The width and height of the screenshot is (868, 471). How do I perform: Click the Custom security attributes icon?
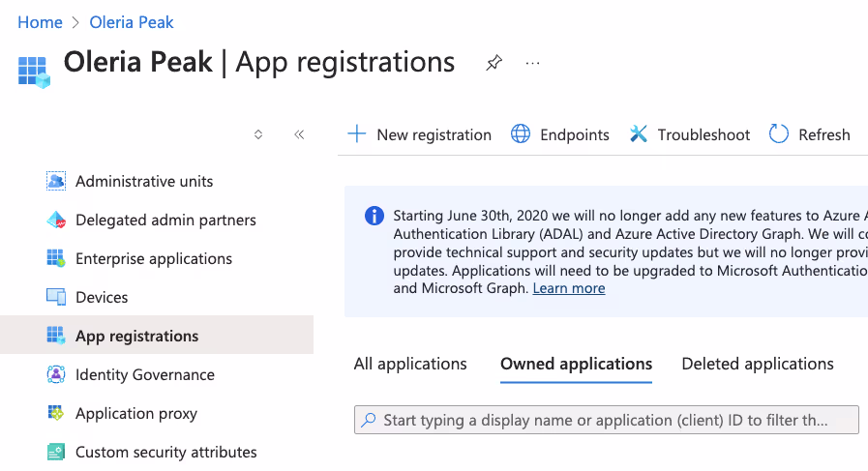tap(56, 452)
